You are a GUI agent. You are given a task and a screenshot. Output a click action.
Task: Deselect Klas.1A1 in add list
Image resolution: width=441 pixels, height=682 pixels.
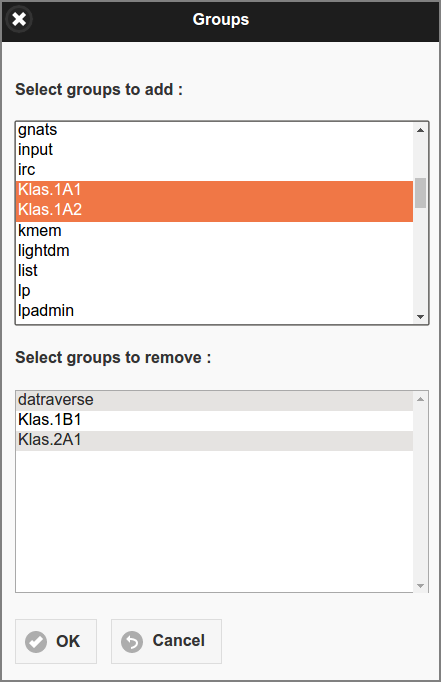click(214, 190)
